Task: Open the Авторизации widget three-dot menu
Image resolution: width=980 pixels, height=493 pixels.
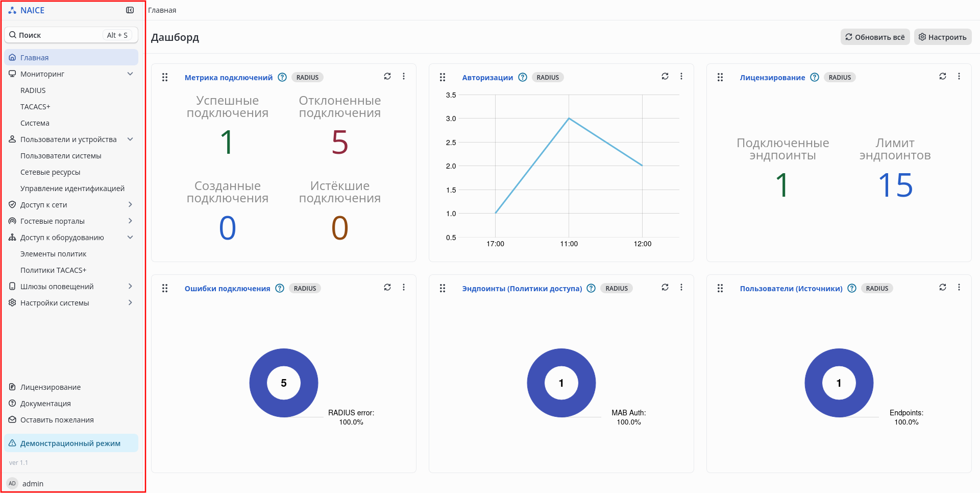Action: (x=681, y=76)
